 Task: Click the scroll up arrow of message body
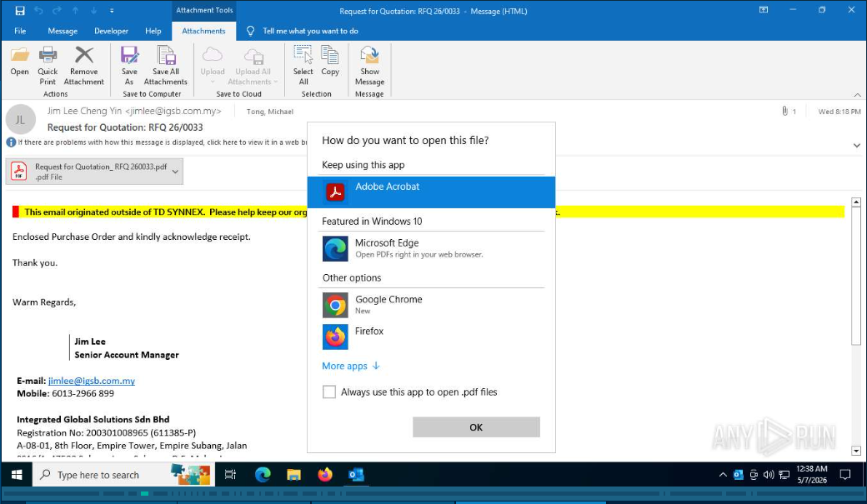click(x=856, y=202)
